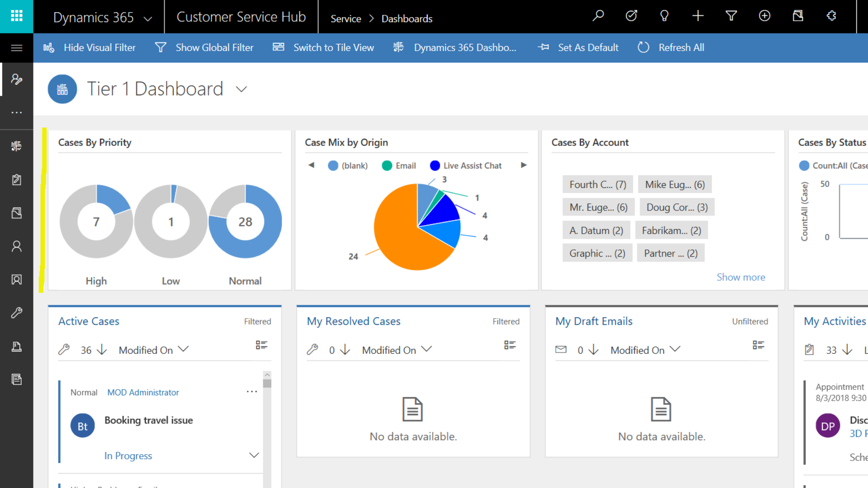
Task: Expand the Dynamics 365 app dropdown
Action: point(147,19)
